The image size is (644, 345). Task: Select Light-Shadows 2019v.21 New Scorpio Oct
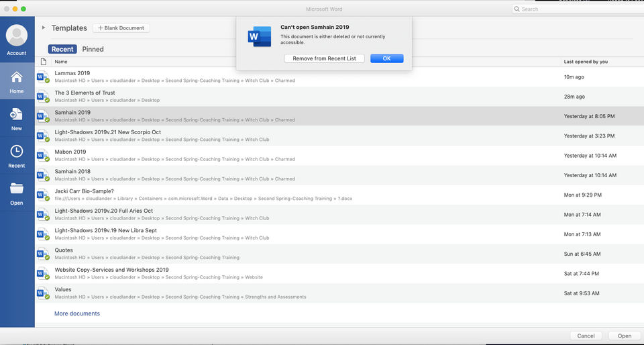click(108, 132)
